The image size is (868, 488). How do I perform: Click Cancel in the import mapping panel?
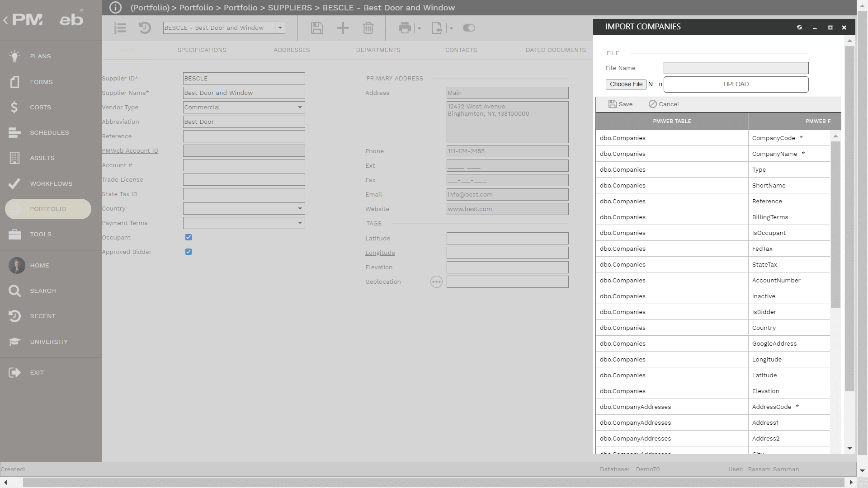point(663,104)
